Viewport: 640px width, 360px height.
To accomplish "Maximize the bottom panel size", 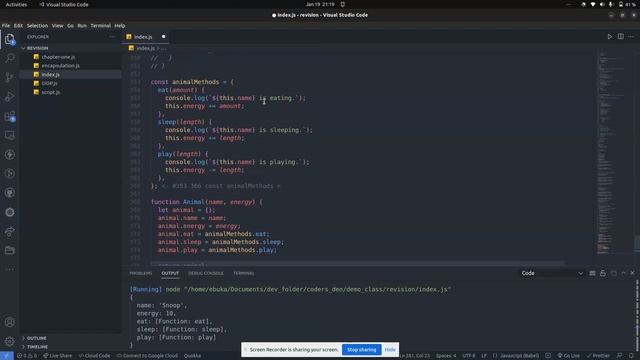I will coord(623,273).
